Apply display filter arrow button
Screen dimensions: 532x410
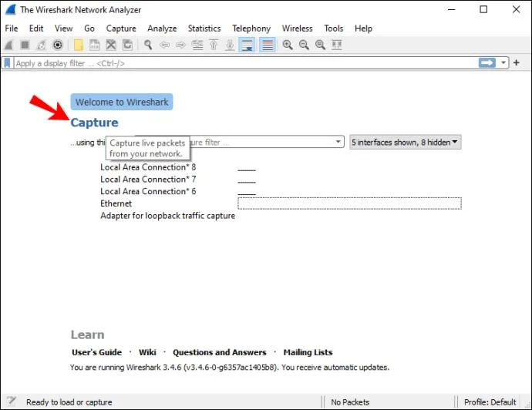coord(487,62)
